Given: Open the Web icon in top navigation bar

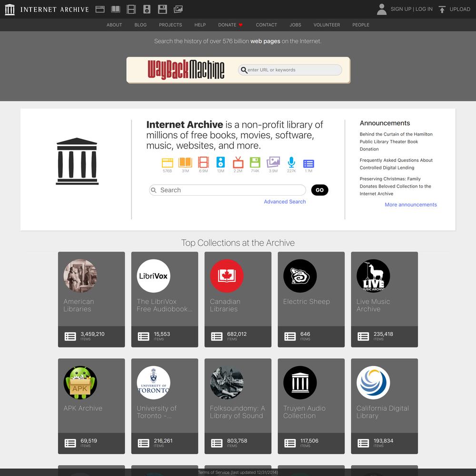Looking at the screenshot, I should (x=100, y=10).
